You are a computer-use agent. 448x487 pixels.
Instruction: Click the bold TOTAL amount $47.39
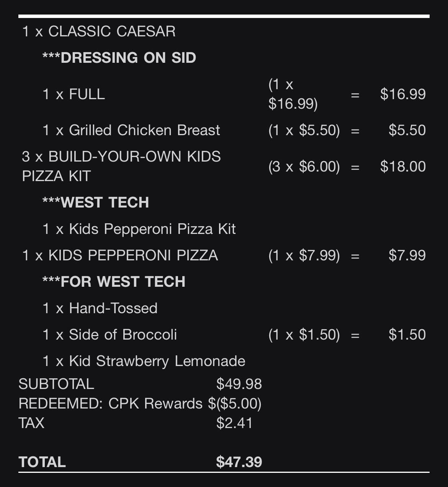coord(239,462)
